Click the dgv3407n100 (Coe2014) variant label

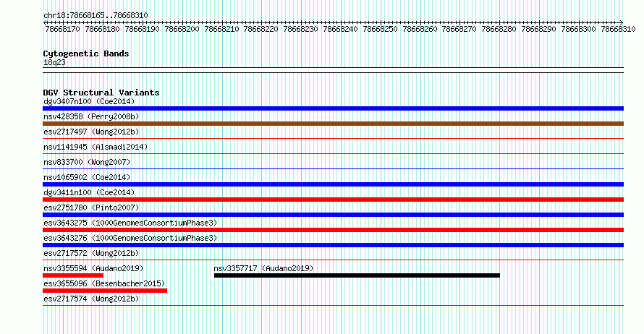(89, 102)
